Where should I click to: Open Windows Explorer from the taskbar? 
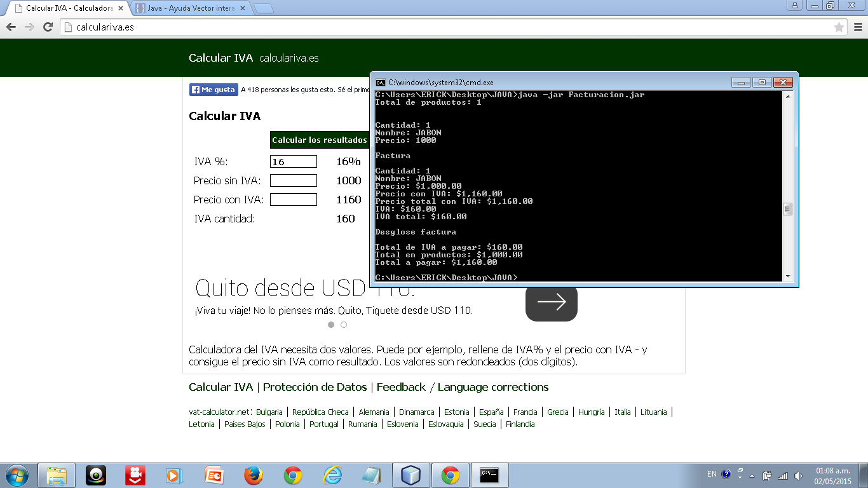click(57, 475)
